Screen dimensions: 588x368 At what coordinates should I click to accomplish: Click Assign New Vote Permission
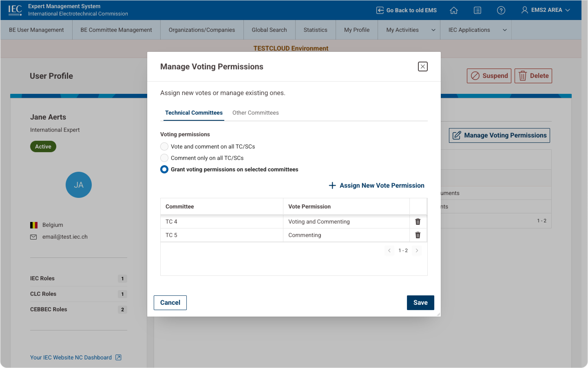(376, 185)
